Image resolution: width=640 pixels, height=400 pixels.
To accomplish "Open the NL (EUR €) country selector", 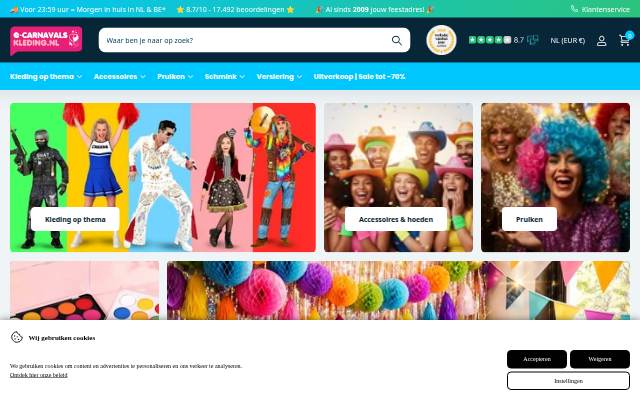I will pos(567,40).
